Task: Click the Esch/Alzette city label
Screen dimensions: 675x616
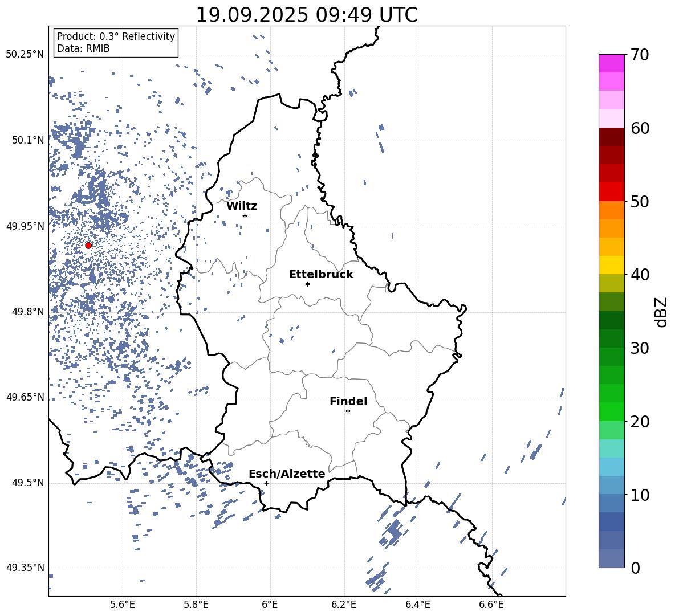Action: coord(287,474)
